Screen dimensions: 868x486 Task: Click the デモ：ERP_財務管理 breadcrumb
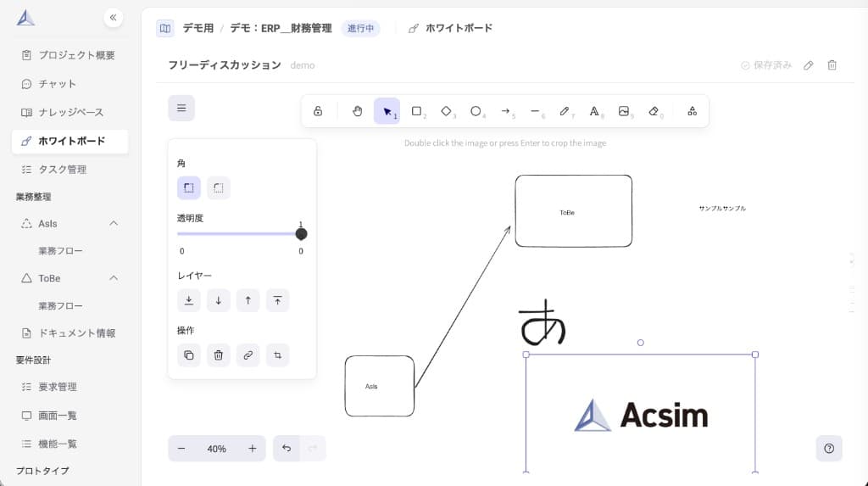[281, 28]
